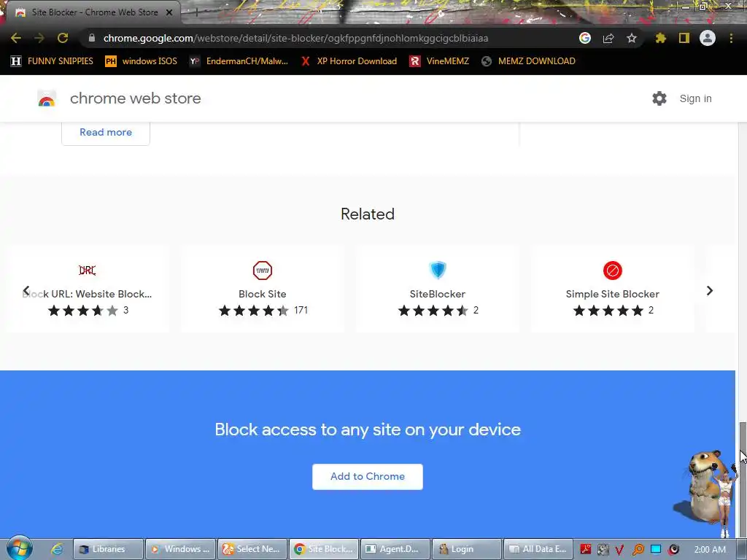Switch to the Login taskbar window
747x560 pixels.
click(467, 549)
